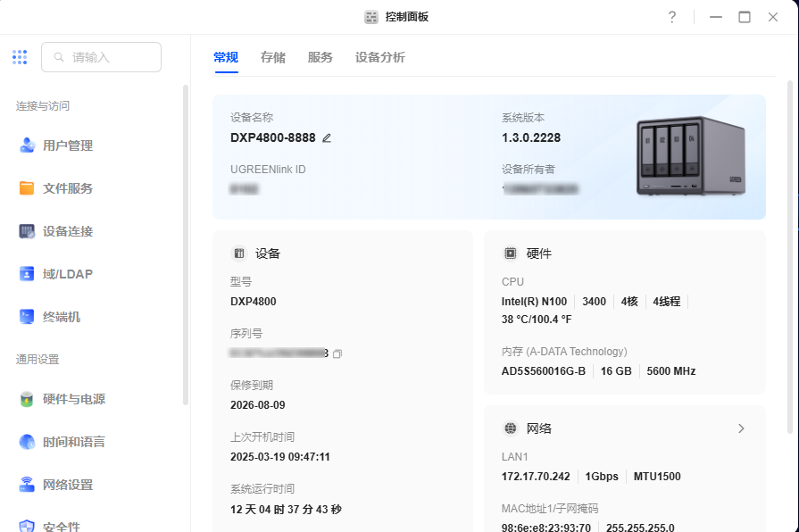The image size is (799, 532).
Task: Click subnet mask 255.255.255.0
Action: [x=640, y=528]
